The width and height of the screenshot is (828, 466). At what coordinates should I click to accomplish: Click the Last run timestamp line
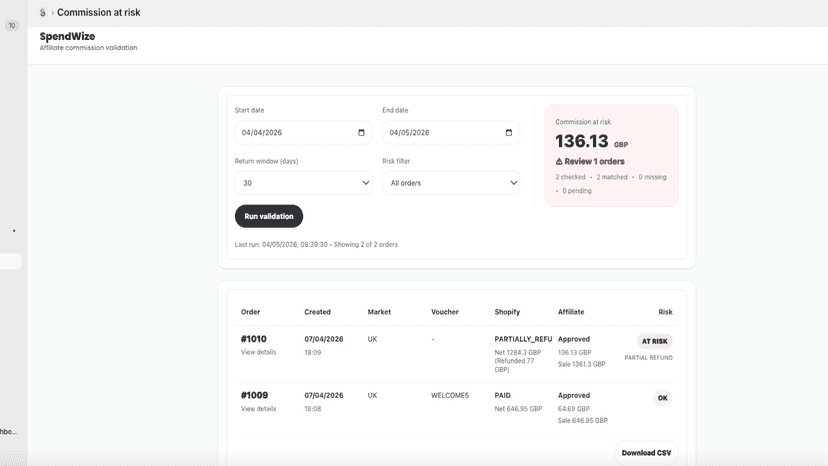pos(316,245)
